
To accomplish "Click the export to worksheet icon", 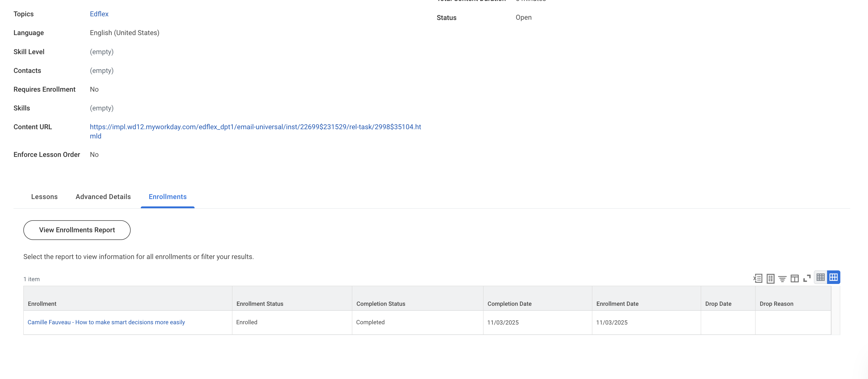I will coord(770,278).
